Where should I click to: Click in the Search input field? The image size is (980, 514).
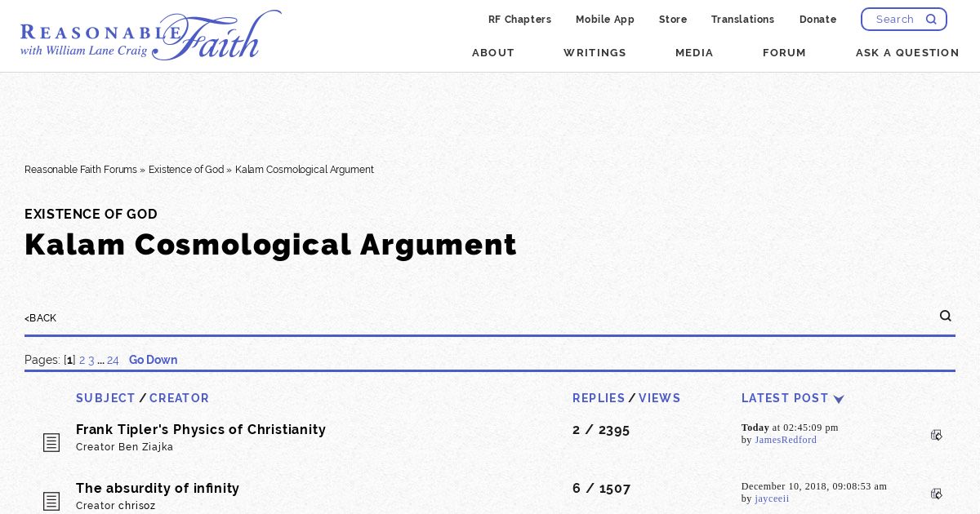pyautogui.click(x=894, y=19)
